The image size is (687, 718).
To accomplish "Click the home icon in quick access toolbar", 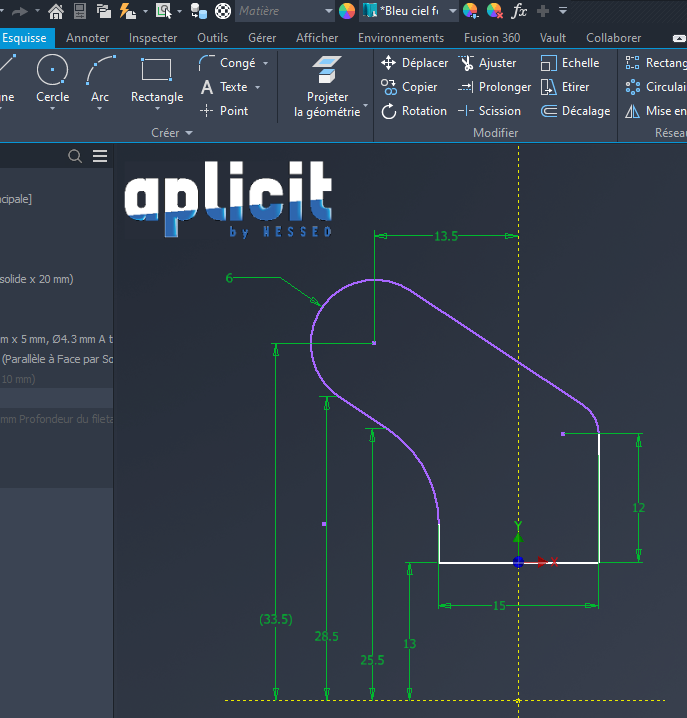I will [x=56, y=11].
